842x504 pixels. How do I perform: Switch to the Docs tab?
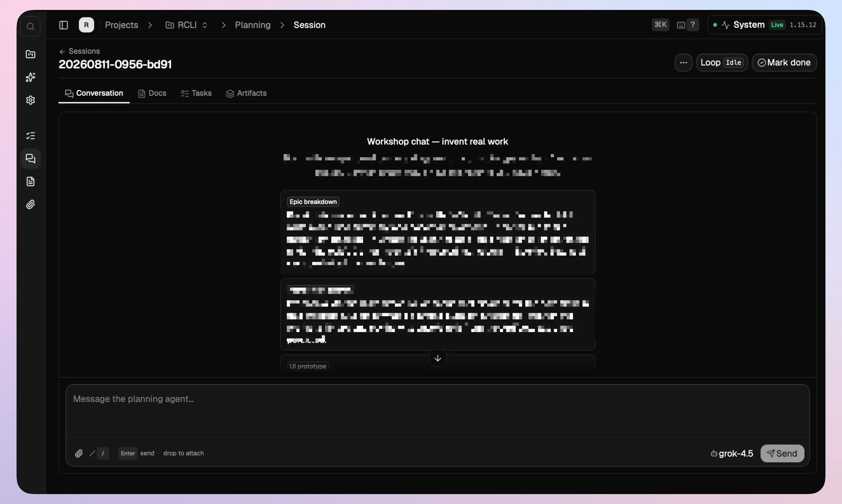[x=152, y=93]
